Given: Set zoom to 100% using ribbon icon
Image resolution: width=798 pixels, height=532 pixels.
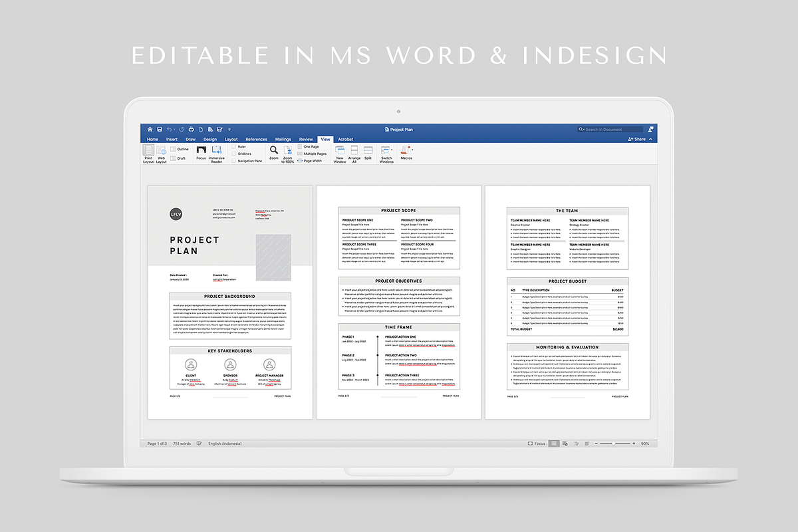Looking at the screenshot, I should [287, 152].
